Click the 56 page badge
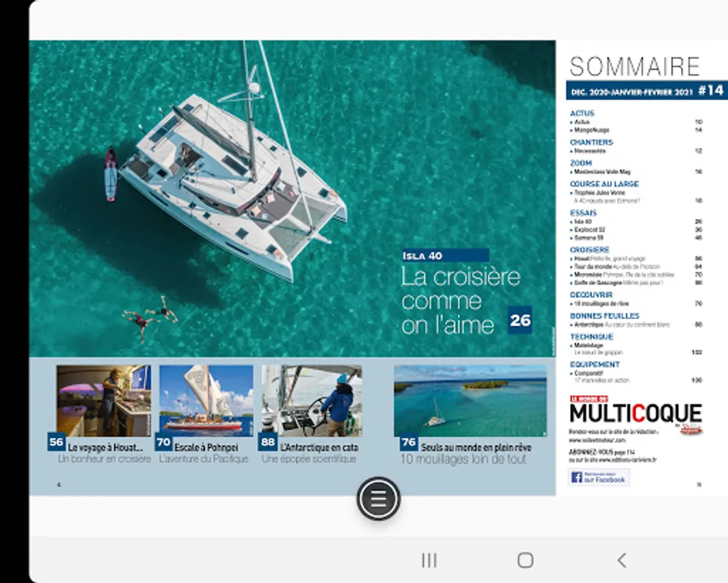This screenshot has width=728, height=583. 56,441
